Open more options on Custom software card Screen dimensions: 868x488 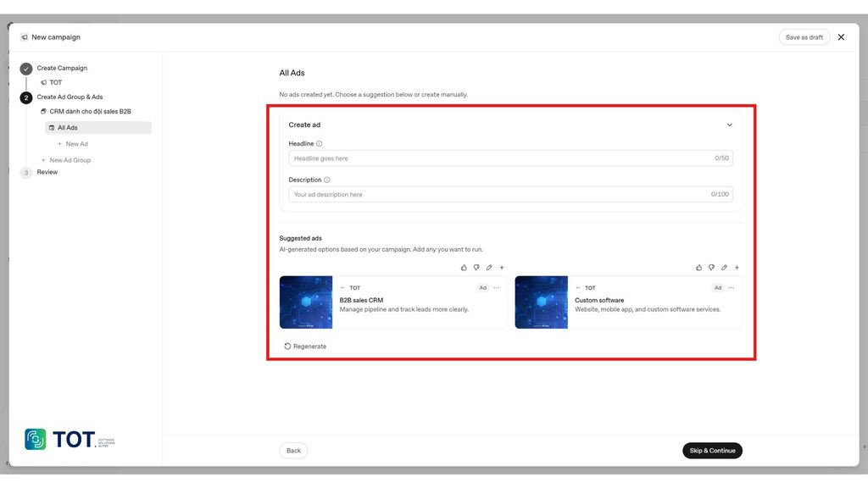pos(732,288)
